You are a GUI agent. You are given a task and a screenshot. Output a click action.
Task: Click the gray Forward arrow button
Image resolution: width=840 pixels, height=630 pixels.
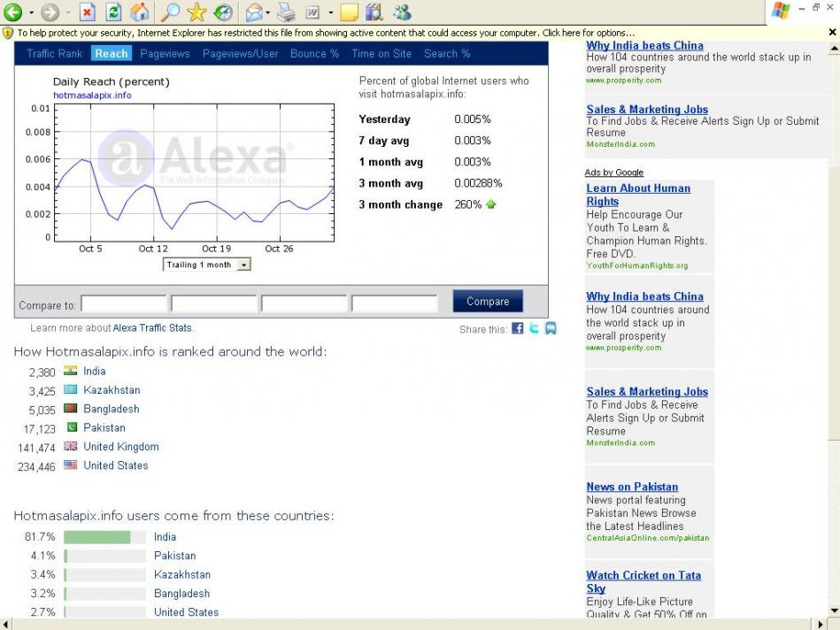pyautogui.click(x=50, y=12)
